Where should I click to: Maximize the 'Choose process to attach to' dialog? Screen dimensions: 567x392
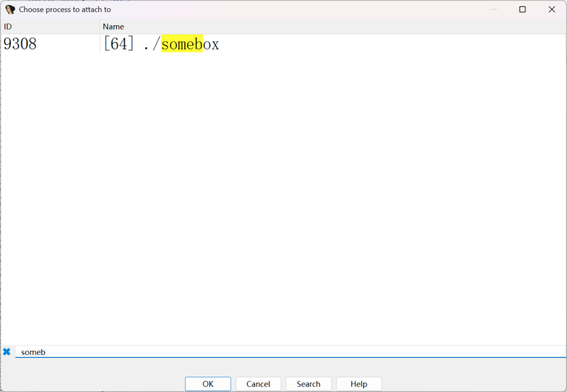[x=522, y=9]
